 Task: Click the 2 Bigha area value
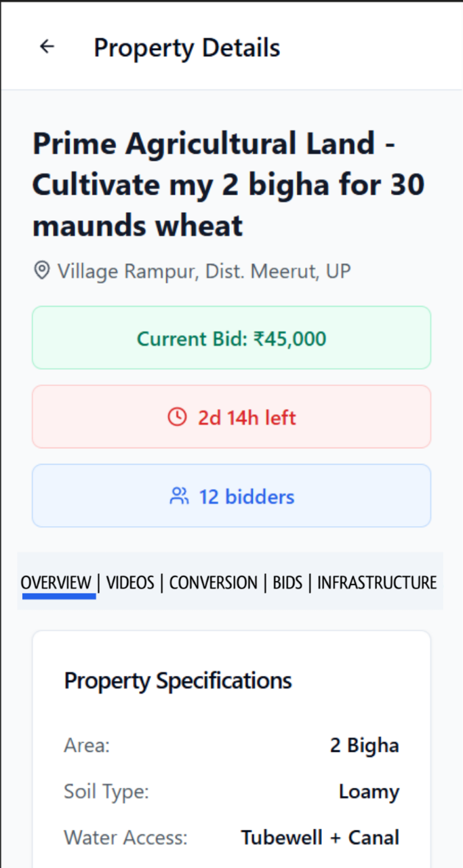[x=364, y=746]
